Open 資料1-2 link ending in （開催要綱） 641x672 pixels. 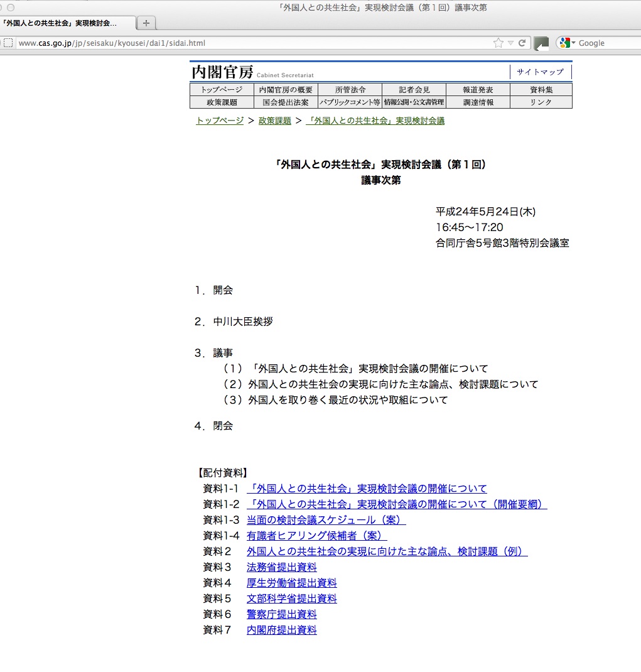coord(397,504)
